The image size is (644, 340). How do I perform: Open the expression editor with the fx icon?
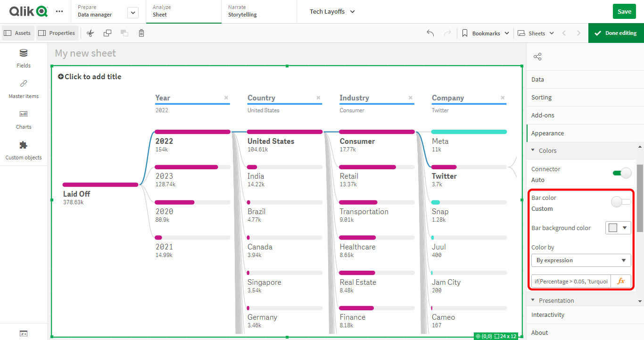(621, 281)
